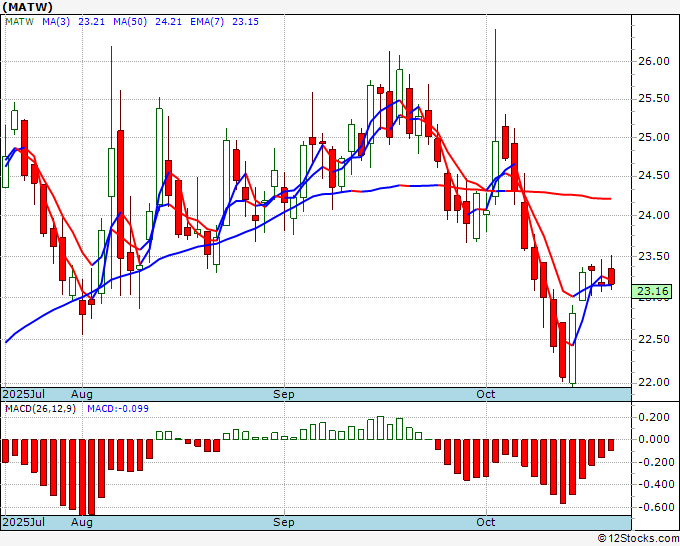Click the current price tag 23.16

(x=652, y=291)
